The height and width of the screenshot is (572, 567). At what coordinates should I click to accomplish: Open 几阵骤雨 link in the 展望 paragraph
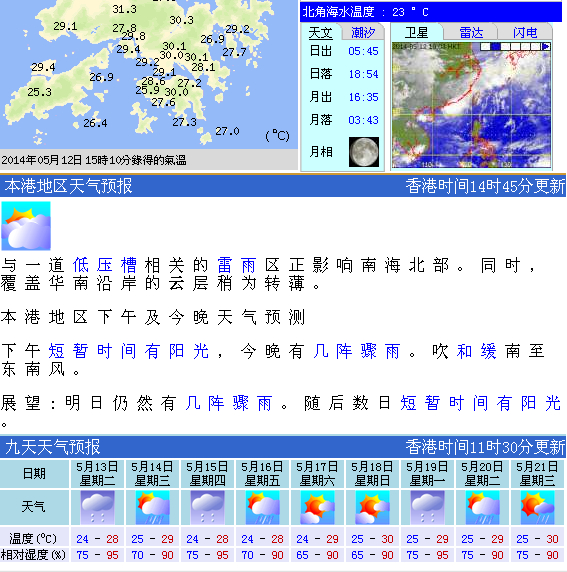229,403
